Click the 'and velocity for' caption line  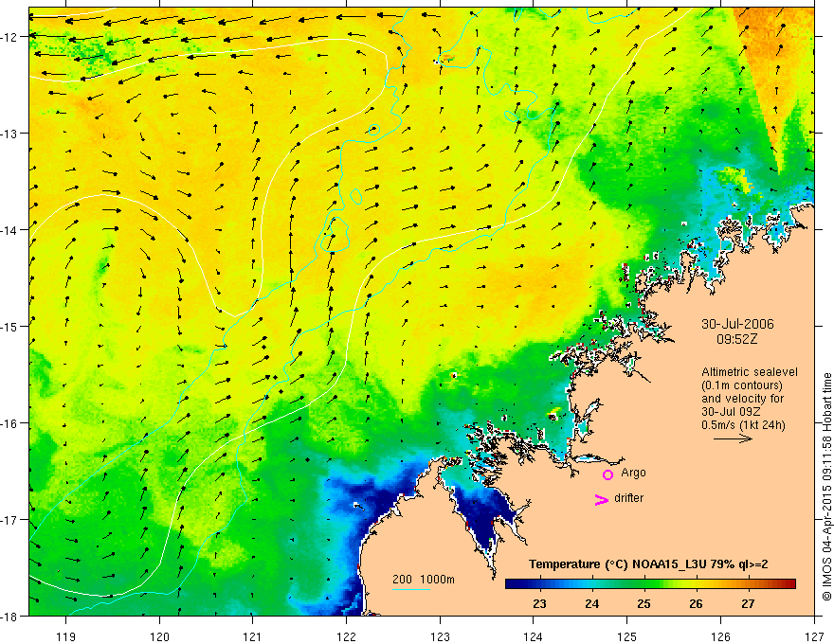pyautogui.click(x=742, y=399)
